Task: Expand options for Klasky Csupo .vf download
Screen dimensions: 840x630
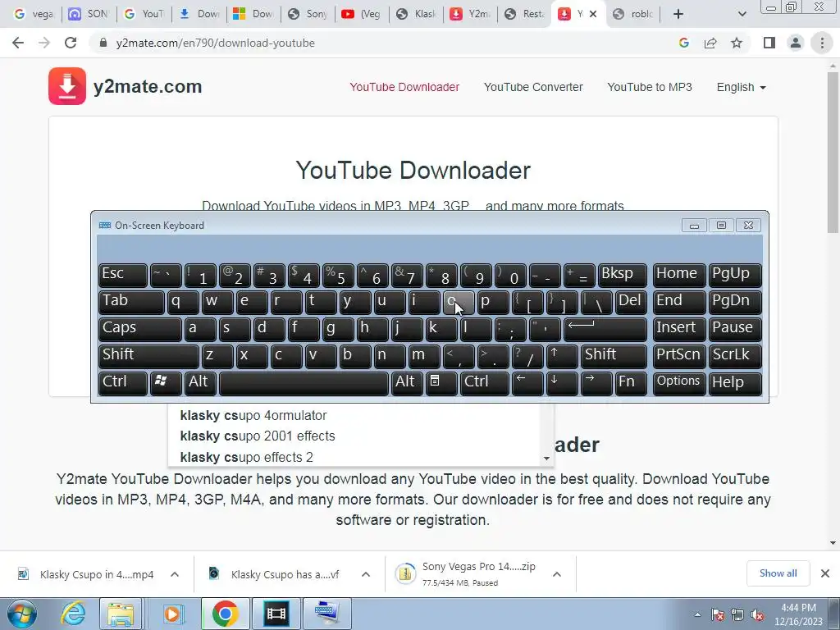Action: coord(366,574)
